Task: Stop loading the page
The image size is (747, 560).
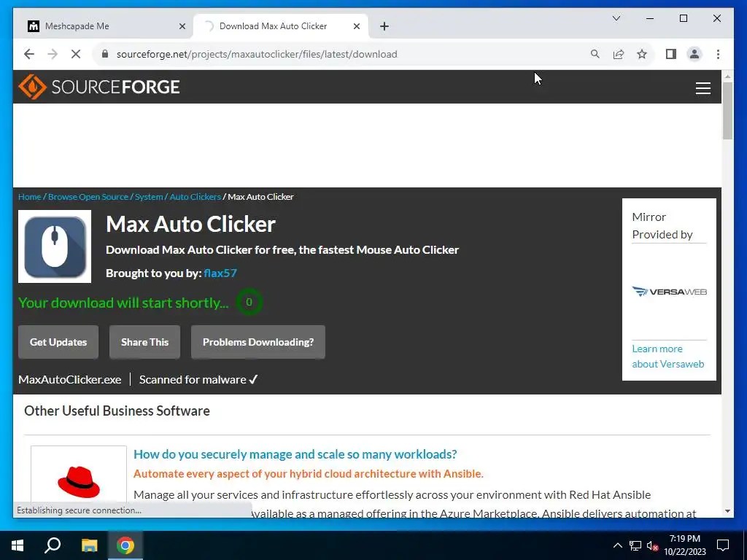Action: (76, 54)
